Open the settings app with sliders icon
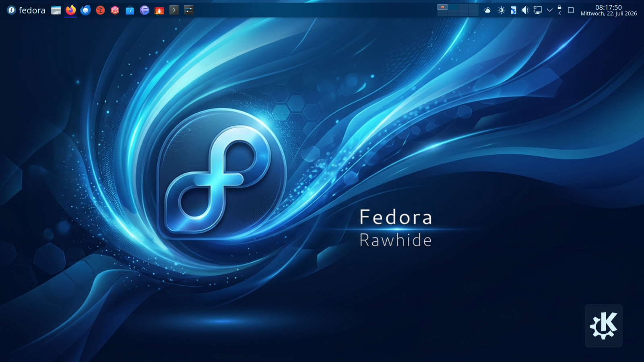 189,10
